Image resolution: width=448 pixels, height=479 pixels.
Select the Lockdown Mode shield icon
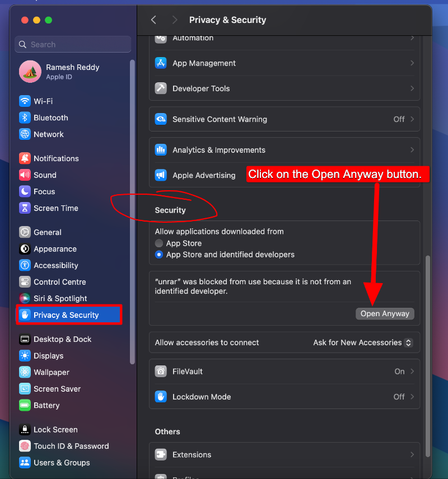(161, 397)
